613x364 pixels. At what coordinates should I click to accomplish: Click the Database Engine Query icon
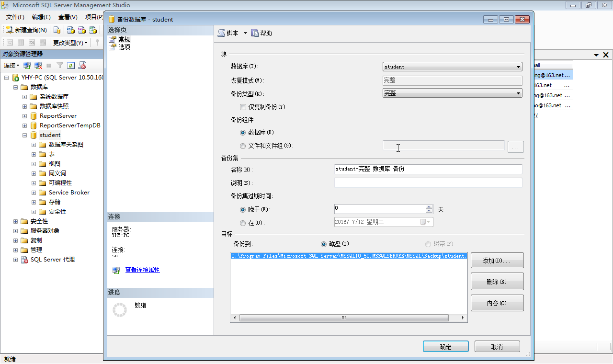[57, 30]
